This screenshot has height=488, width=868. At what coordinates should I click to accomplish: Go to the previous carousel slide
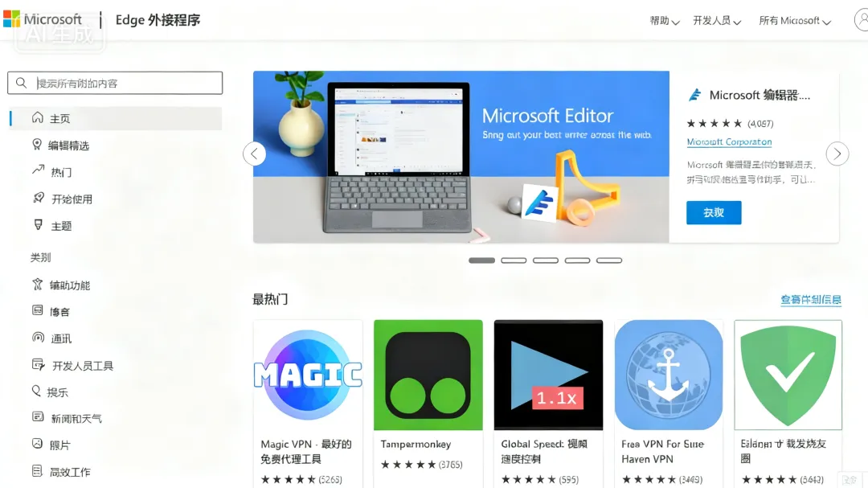[254, 154]
